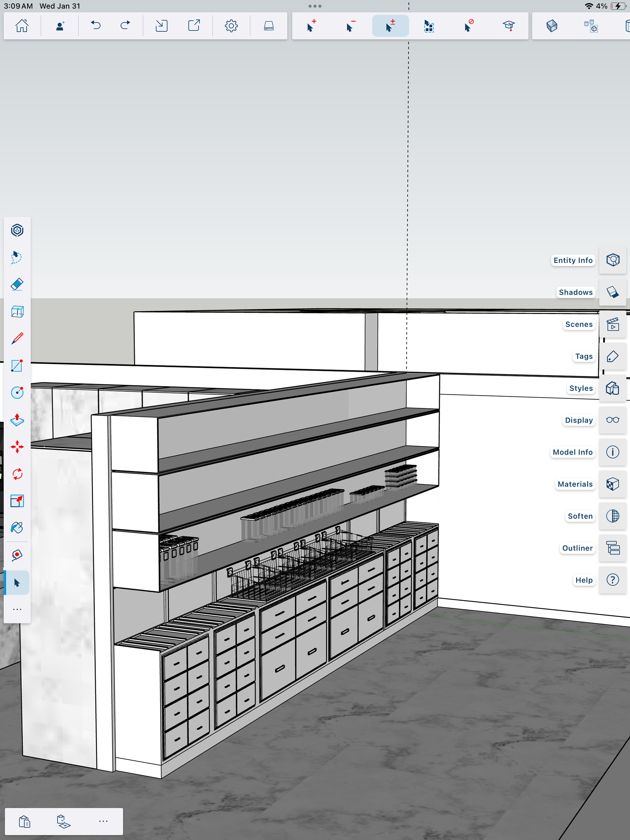Toggle add/subtract selection mode

point(390,26)
